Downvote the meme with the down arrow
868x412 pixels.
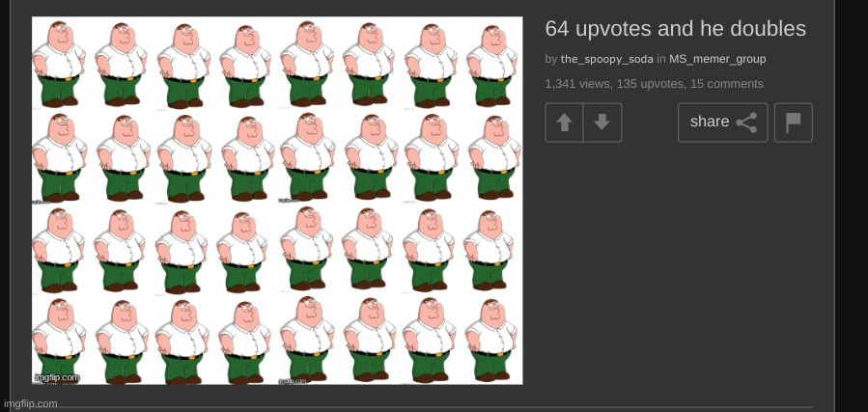tap(602, 123)
